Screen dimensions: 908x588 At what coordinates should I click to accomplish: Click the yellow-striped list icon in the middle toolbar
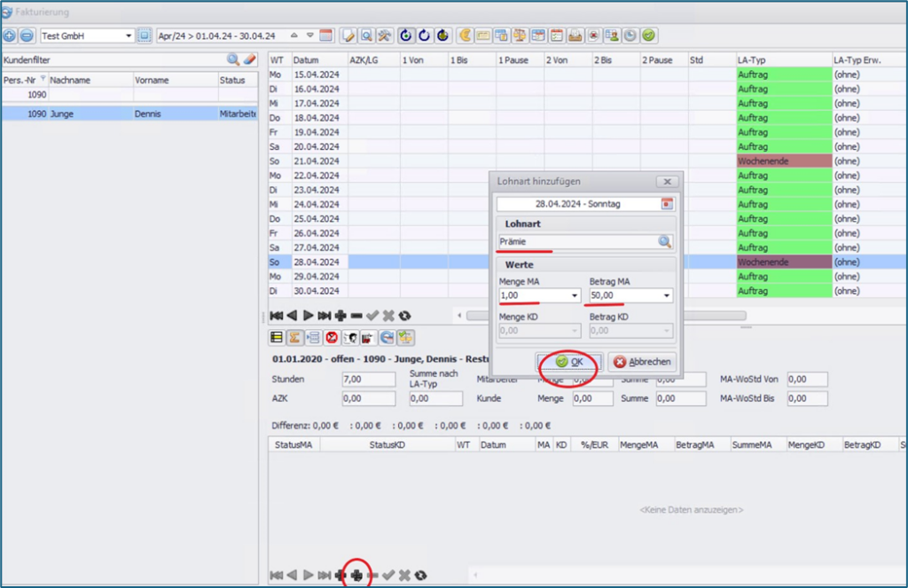(277, 338)
